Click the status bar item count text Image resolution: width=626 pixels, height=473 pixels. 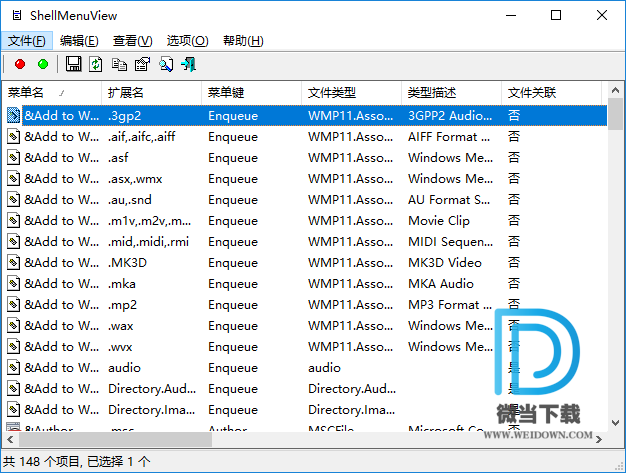click(77, 462)
